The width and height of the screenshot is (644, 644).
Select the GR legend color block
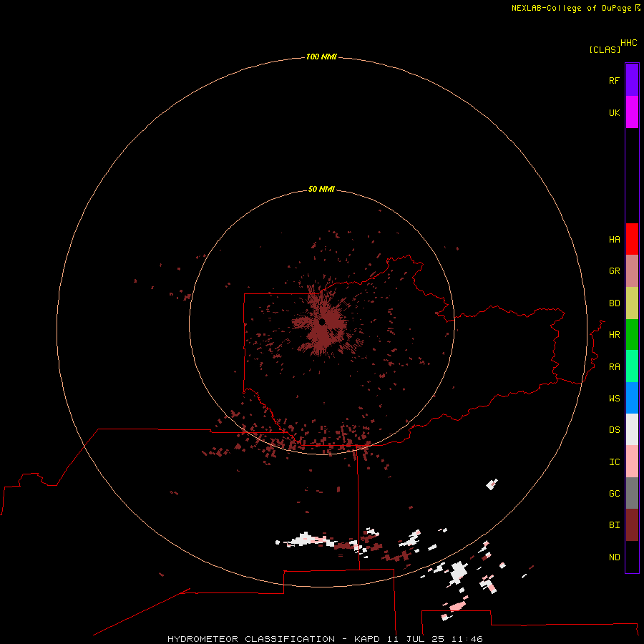(x=632, y=271)
